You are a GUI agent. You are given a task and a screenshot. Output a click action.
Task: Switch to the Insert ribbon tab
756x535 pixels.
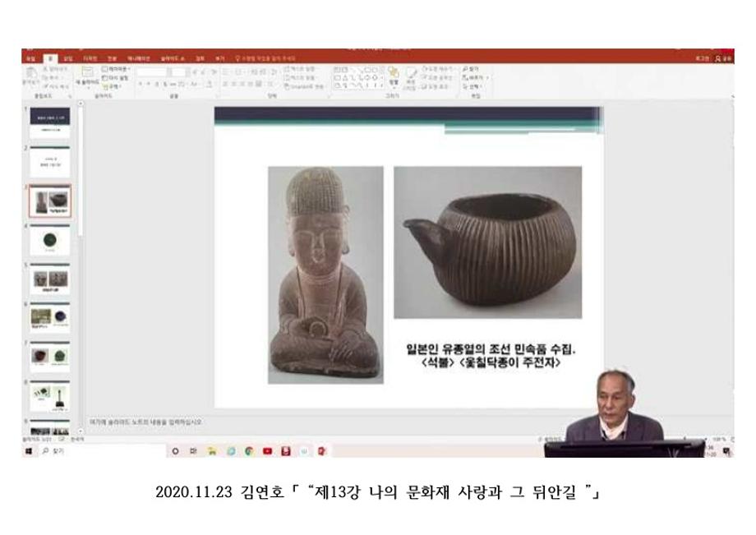[x=67, y=58]
